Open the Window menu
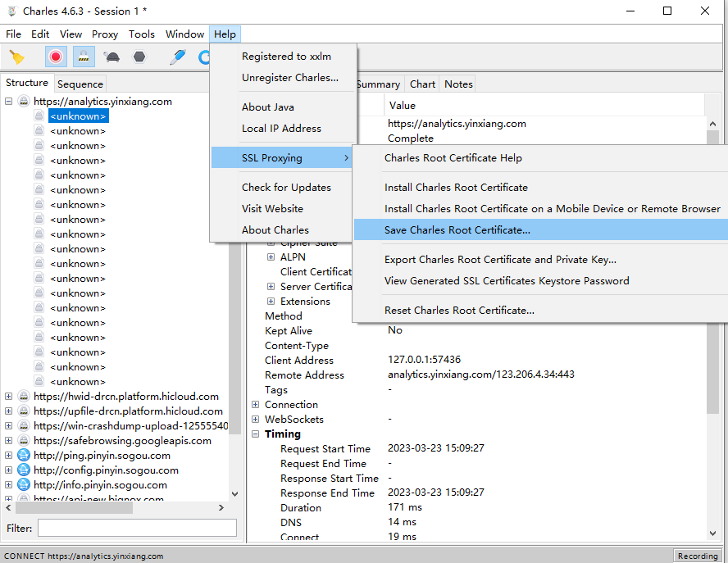This screenshot has height=563, width=728. tap(184, 34)
